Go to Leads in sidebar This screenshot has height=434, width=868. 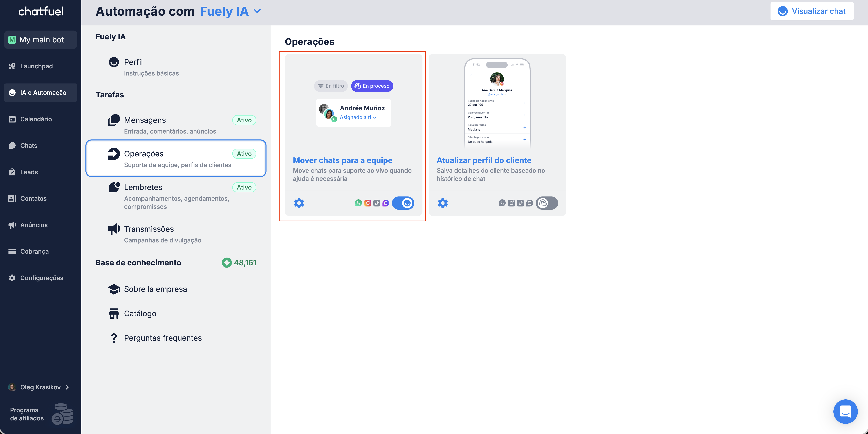29,172
